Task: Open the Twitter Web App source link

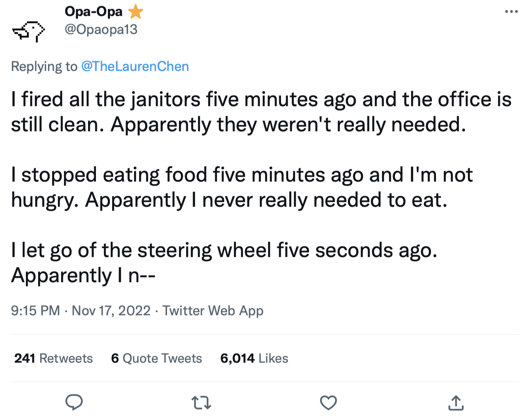Action: pyautogui.click(x=213, y=310)
